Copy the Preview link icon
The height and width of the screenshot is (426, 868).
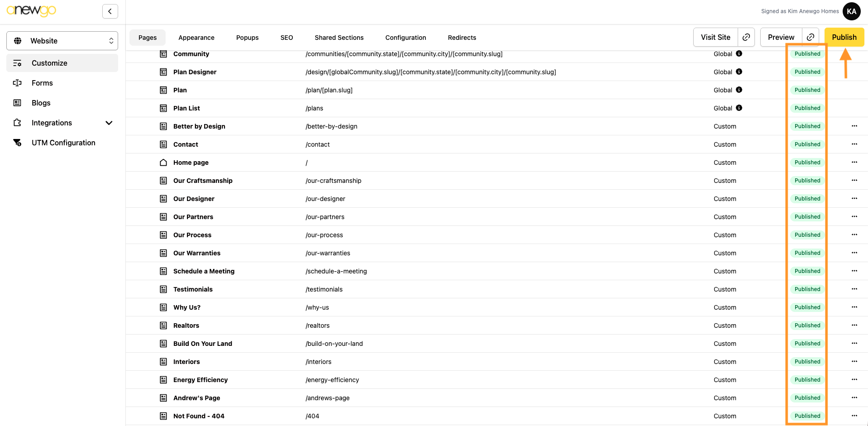click(x=811, y=37)
